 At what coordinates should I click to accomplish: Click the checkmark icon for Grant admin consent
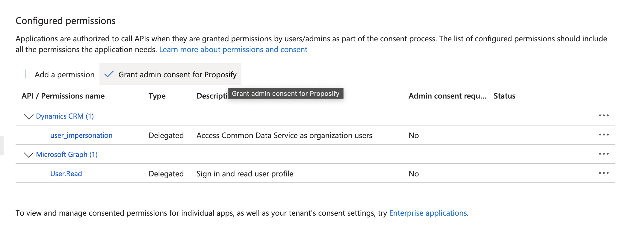(x=109, y=74)
